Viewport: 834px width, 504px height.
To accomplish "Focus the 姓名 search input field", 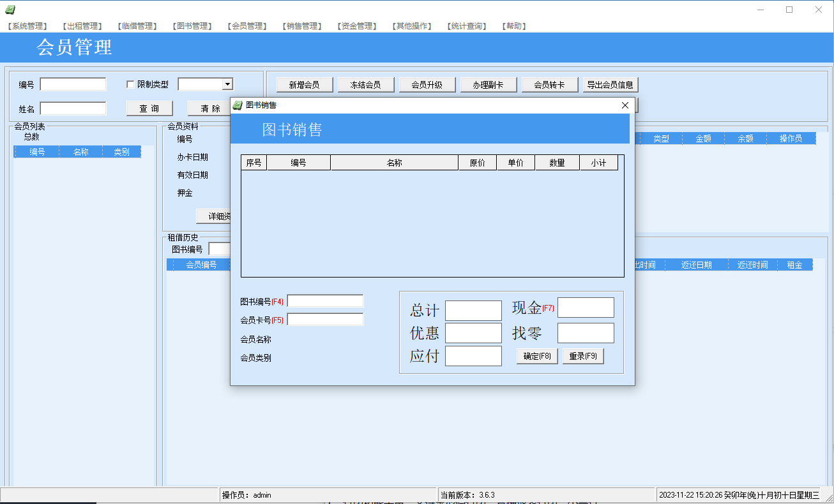I will pyautogui.click(x=73, y=108).
